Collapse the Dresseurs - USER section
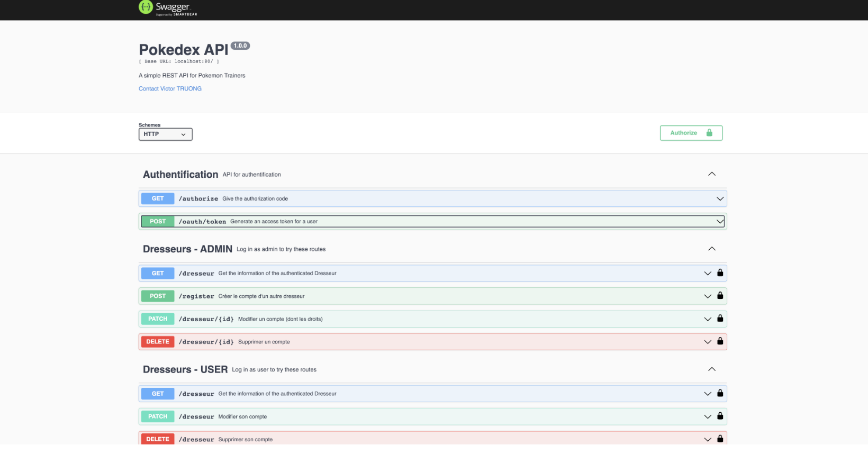This screenshot has width=868, height=454. coord(711,369)
